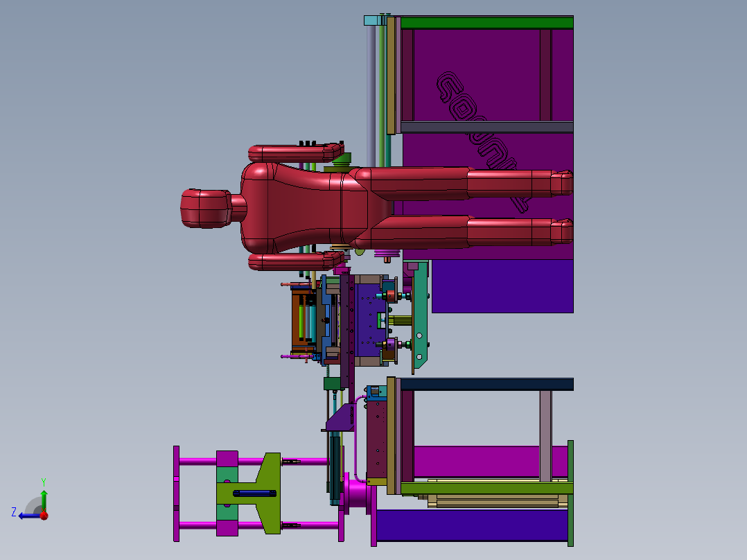Select the olive green beam of lower frame
This screenshot has height=560, width=747.
[x=487, y=488]
